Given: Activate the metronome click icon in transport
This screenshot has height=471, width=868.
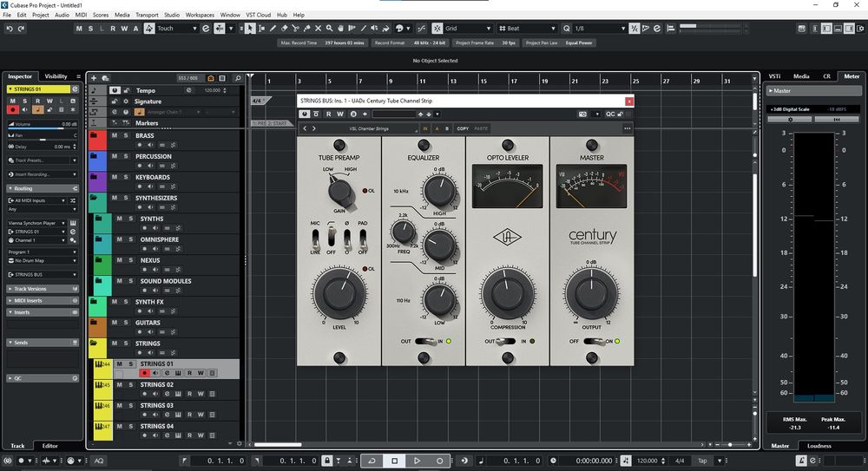Looking at the screenshot, I should tap(801, 461).
